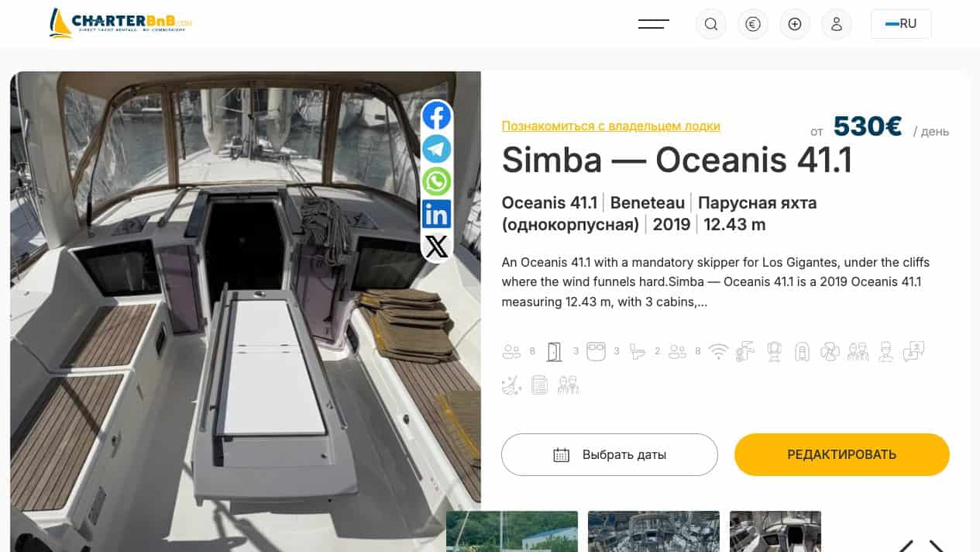980x552 pixels.
Task: Click the plus add-listing icon
Action: click(x=795, y=24)
